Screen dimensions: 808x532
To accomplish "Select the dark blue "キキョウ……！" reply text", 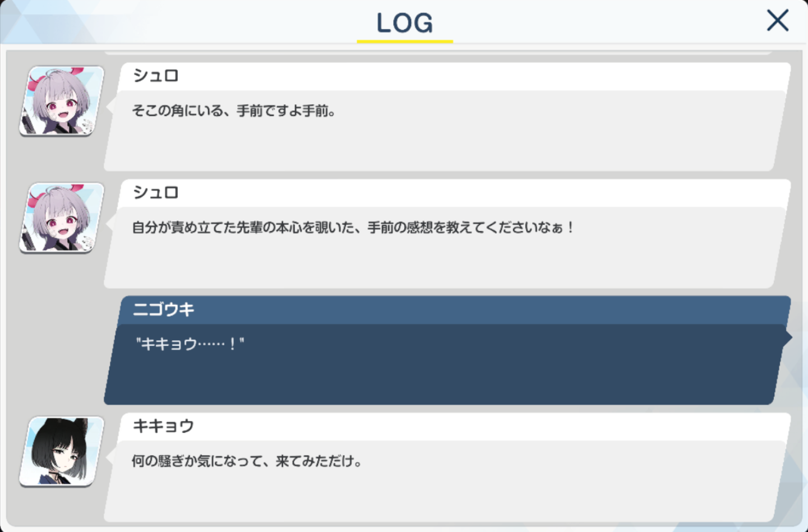I will tap(190, 344).
